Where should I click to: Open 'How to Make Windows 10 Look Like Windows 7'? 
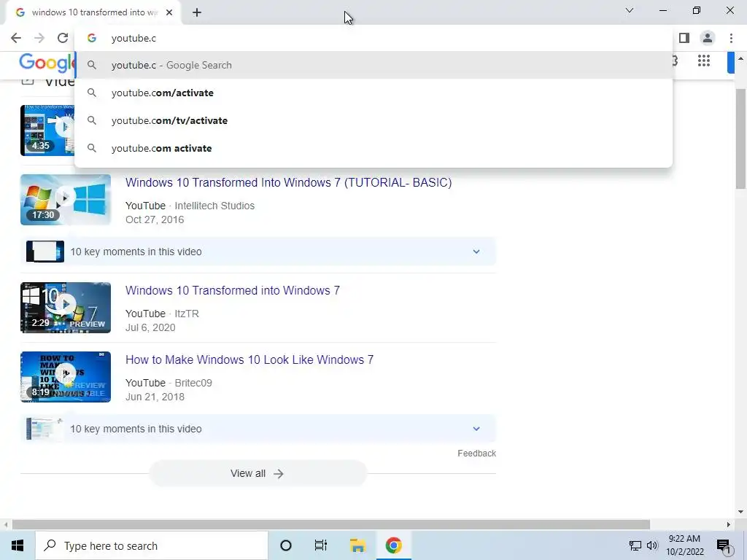(x=249, y=360)
